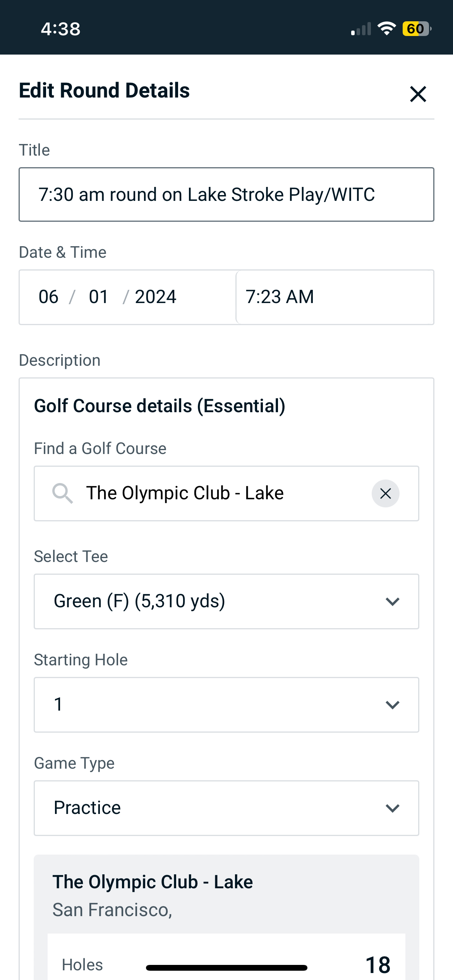Edit the round Title field

[x=226, y=195]
